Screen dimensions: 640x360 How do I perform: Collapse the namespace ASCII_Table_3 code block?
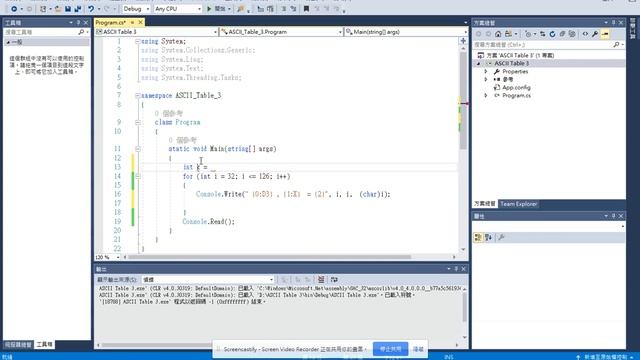[x=138, y=96]
